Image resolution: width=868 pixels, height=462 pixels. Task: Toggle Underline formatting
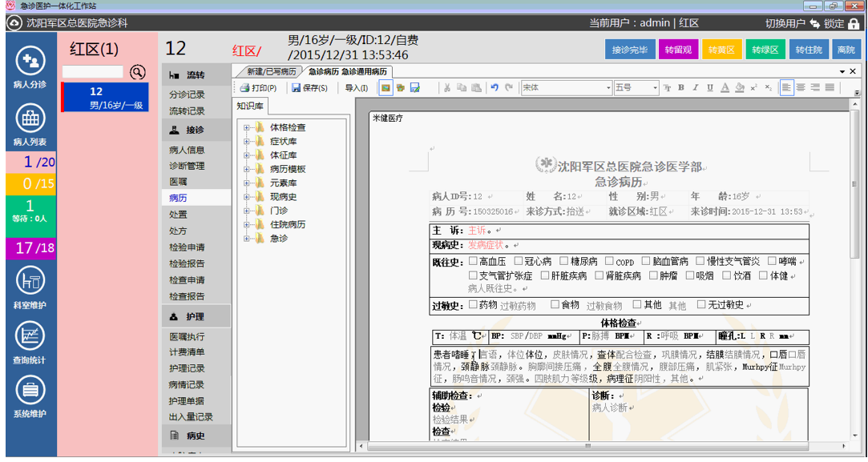pyautogui.click(x=709, y=87)
